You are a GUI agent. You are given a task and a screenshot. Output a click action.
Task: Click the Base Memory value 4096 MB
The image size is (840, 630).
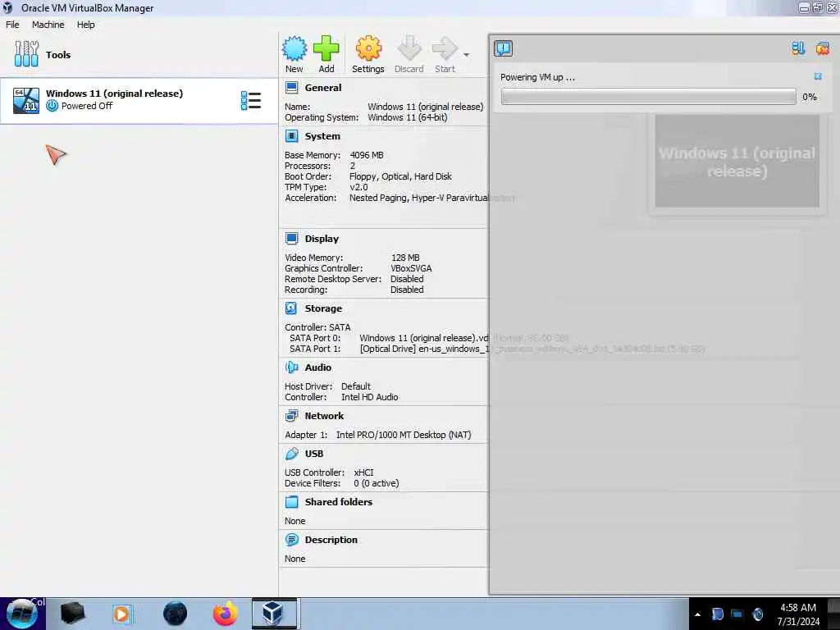(x=367, y=155)
